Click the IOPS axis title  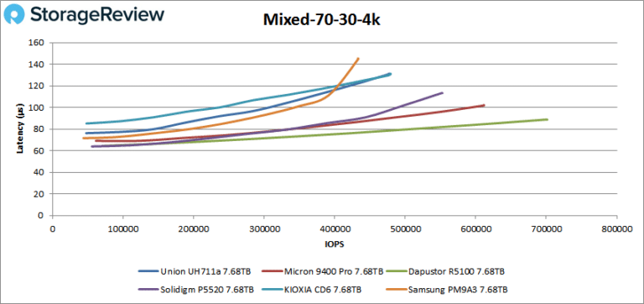[335, 244]
